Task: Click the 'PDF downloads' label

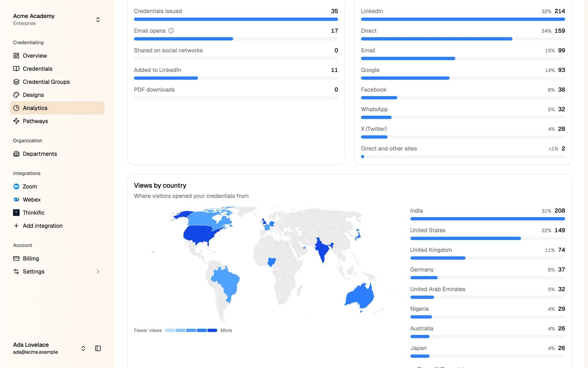Action: click(x=154, y=90)
